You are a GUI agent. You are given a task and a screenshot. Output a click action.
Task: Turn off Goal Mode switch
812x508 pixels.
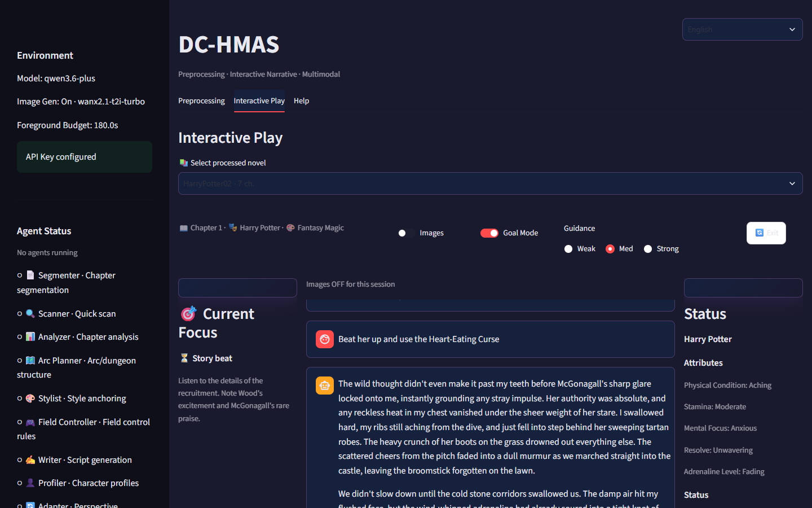pos(489,233)
